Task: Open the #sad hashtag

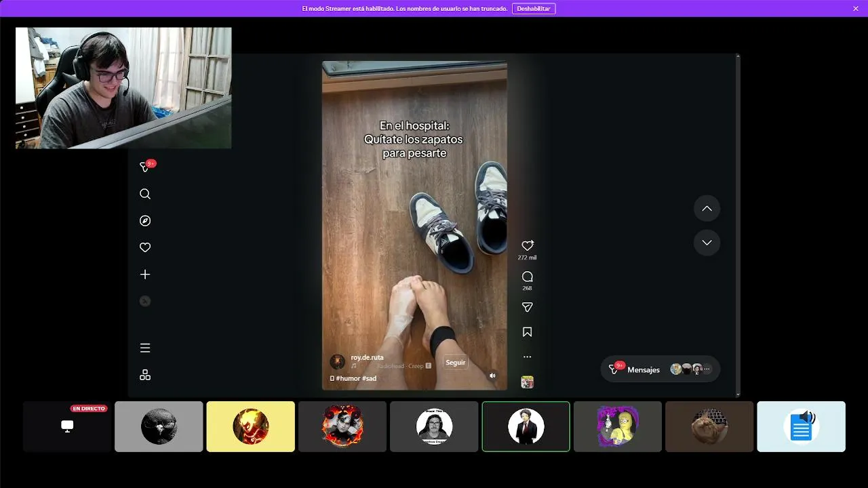Action: [x=369, y=378]
